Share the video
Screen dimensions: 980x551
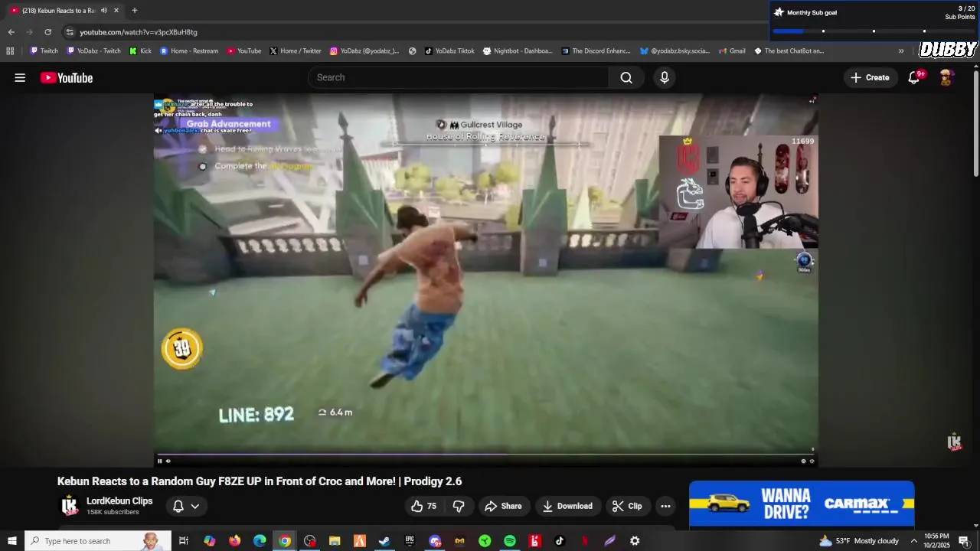pyautogui.click(x=503, y=506)
